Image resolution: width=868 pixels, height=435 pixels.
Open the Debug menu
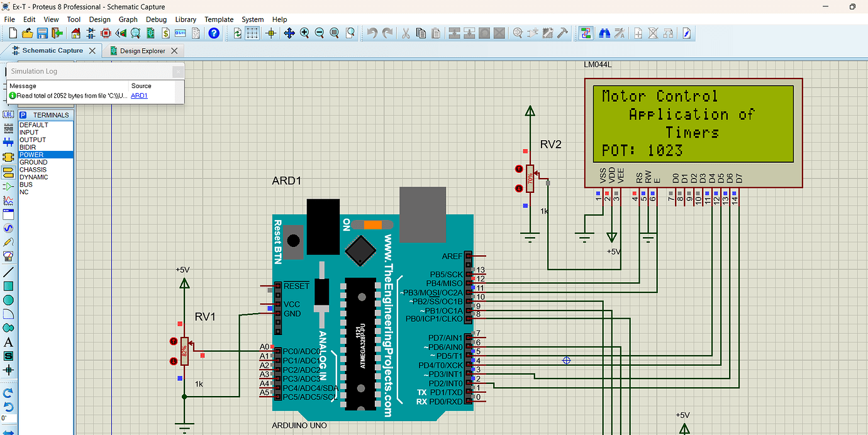tap(157, 19)
